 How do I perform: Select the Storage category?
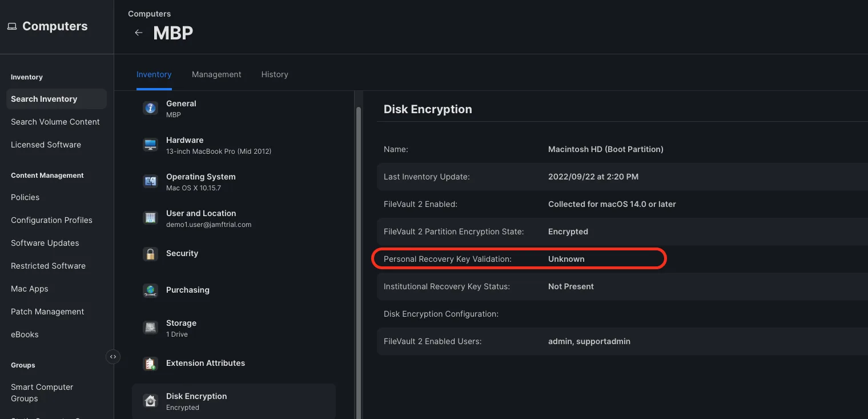234,328
